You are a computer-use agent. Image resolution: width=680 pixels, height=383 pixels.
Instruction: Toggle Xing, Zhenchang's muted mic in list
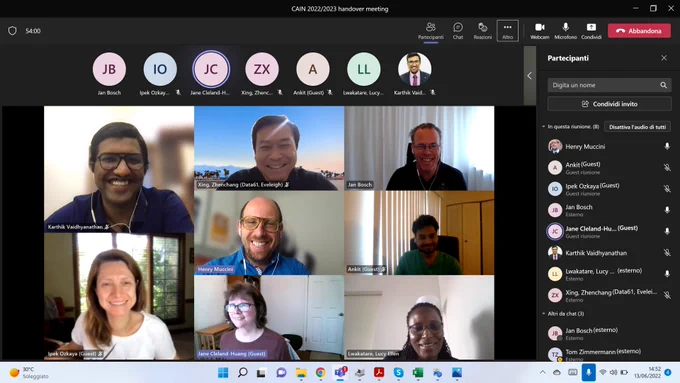(667, 295)
